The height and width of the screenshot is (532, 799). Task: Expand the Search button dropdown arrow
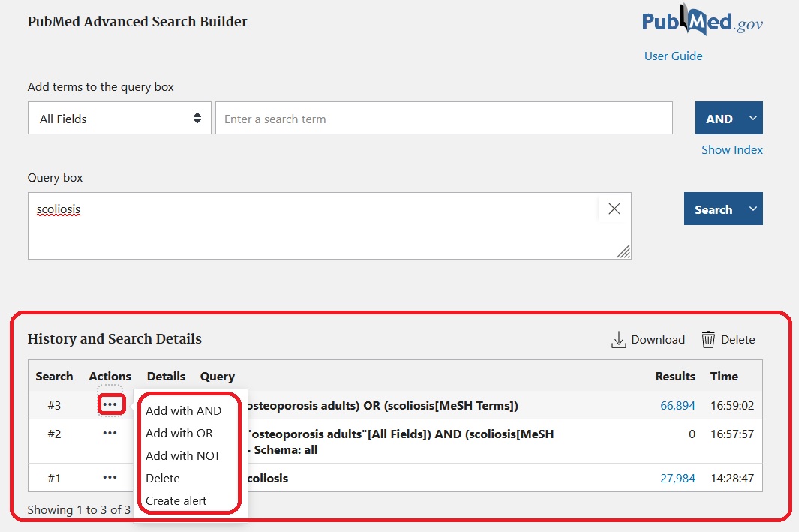click(753, 209)
